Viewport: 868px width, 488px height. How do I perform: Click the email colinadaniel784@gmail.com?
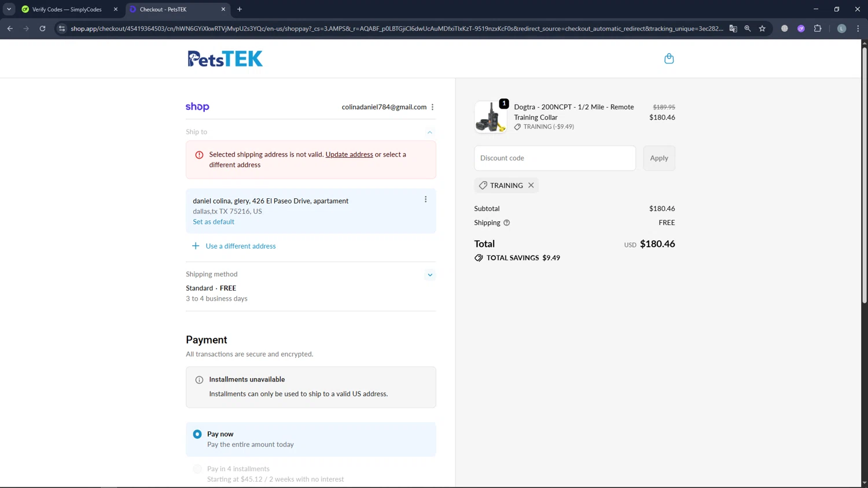(x=384, y=107)
